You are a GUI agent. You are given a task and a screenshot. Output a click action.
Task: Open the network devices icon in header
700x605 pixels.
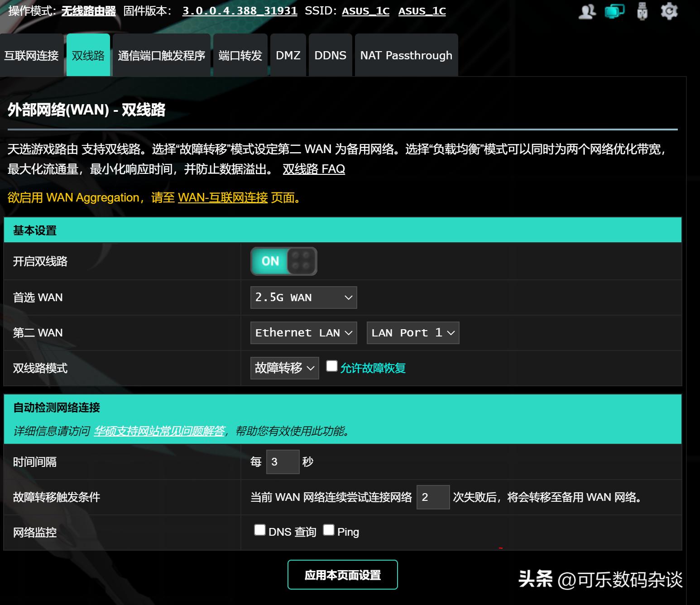pos(614,11)
